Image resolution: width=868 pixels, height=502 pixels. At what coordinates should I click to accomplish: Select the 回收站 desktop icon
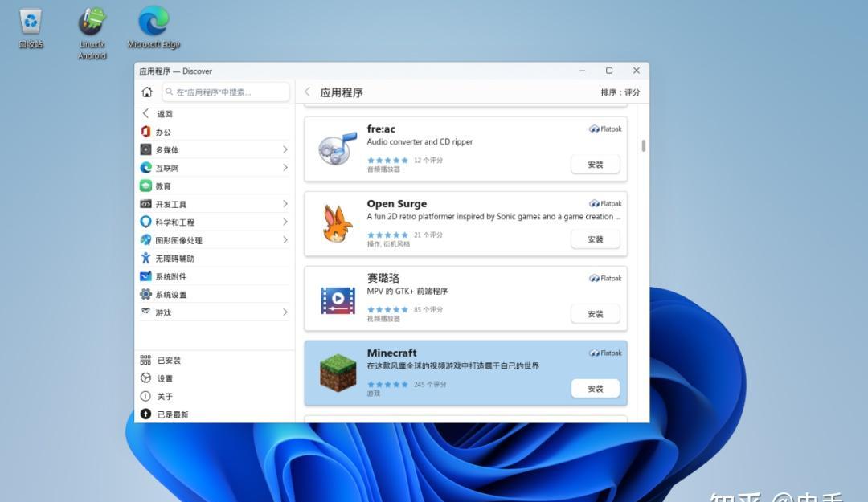click(31, 27)
